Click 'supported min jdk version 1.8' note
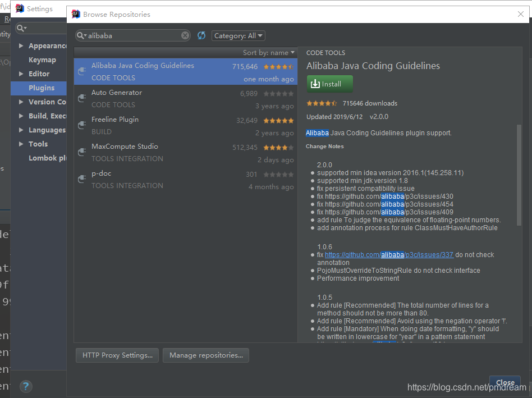 tap(363, 181)
